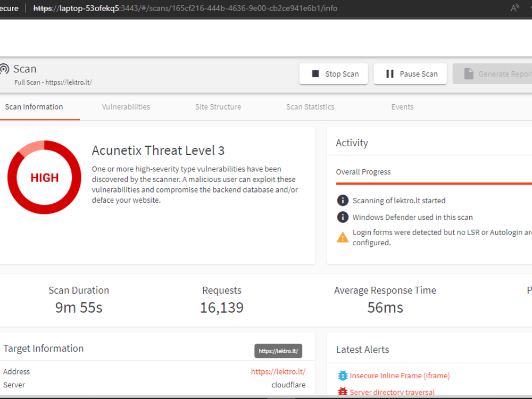Click the HIGH threat level donut chart
Image resolution: width=532 pixels, height=399 pixels.
(x=45, y=177)
